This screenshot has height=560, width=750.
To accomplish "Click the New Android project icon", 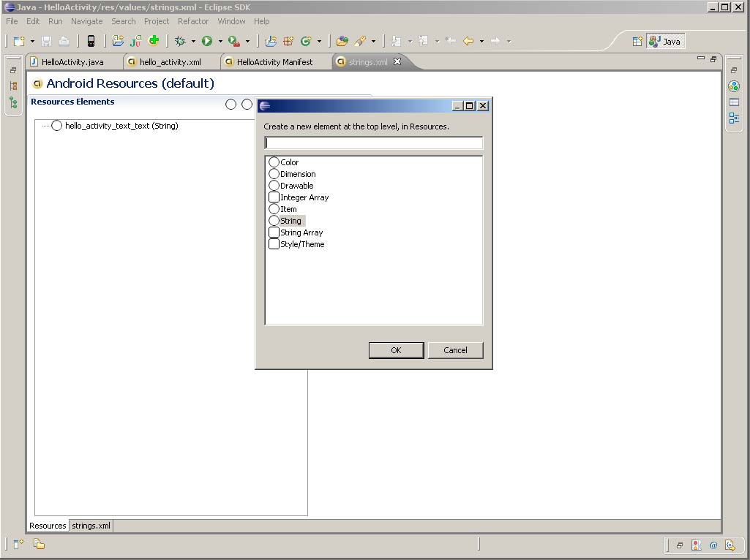I will (x=118, y=41).
